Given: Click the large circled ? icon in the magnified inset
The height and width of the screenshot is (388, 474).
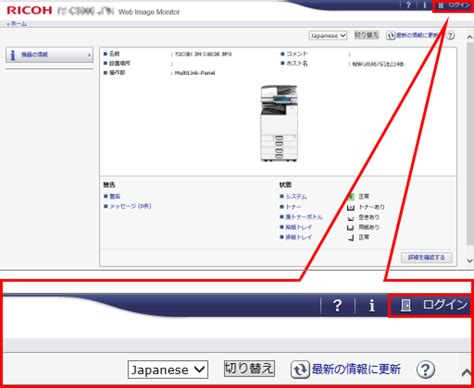Looking at the screenshot, I should pyautogui.click(x=426, y=369).
